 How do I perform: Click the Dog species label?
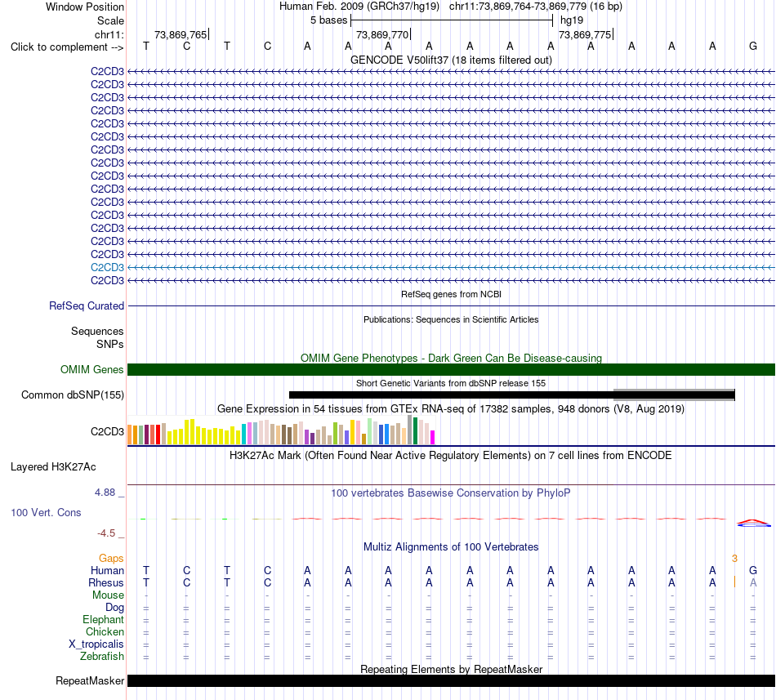click(x=114, y=607)
